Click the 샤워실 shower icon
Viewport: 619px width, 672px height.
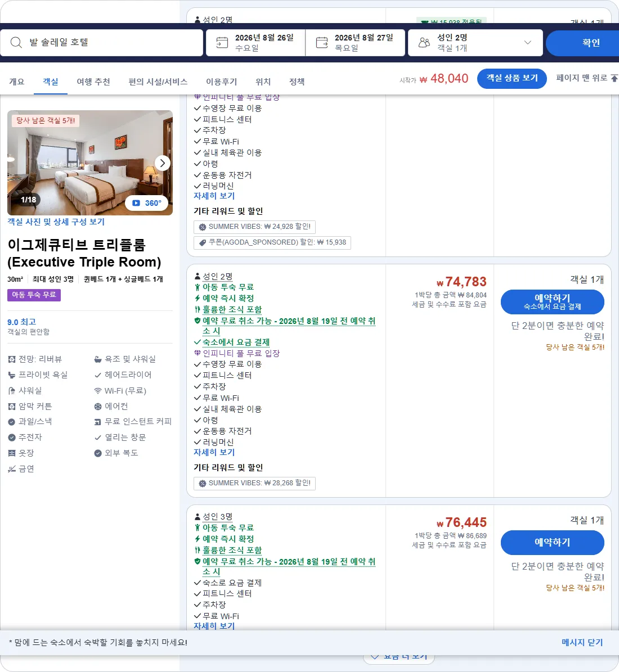[x=12, y=390]
